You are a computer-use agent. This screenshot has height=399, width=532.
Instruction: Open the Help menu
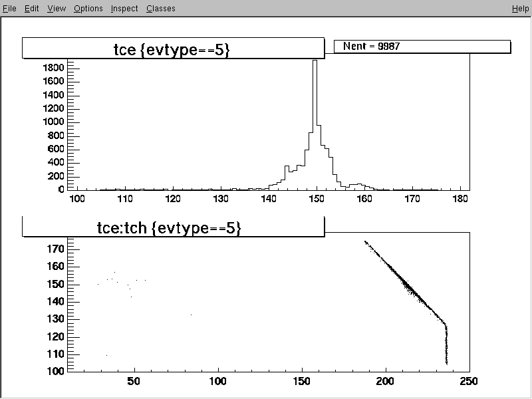coord(520,9)
